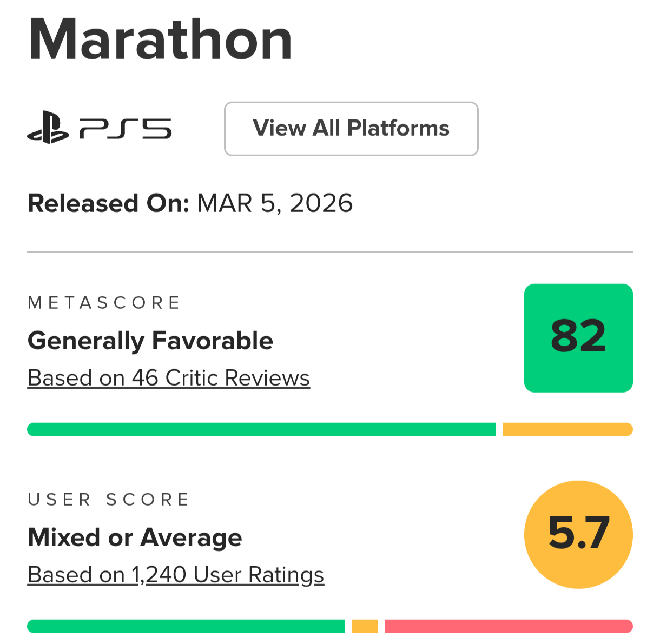This screenshot has height=644, width=660.
Task: Click the green Metascore 82 badge
Action: [578, 338]
